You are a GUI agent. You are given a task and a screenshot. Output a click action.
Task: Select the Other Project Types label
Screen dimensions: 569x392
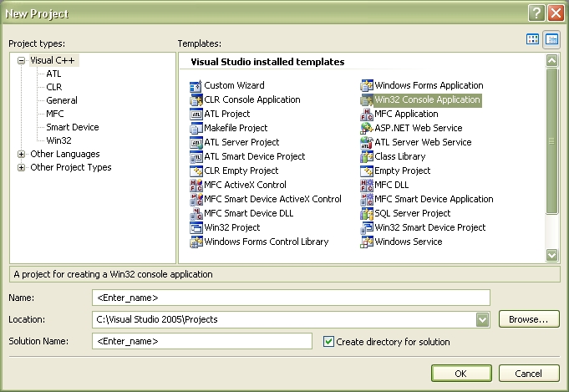click(x=71, y=168)
